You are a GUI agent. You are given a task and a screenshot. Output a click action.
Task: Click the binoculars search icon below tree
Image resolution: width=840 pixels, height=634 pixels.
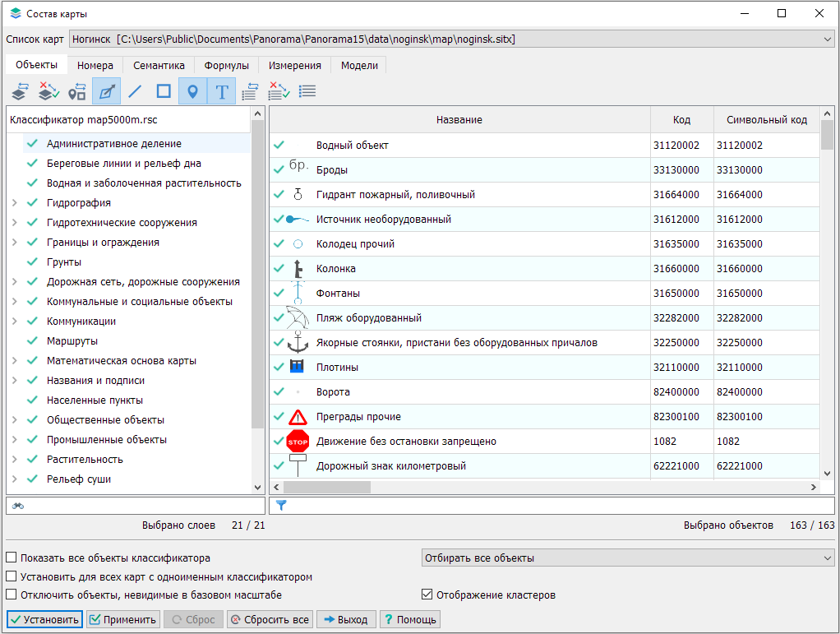point(18,505)
